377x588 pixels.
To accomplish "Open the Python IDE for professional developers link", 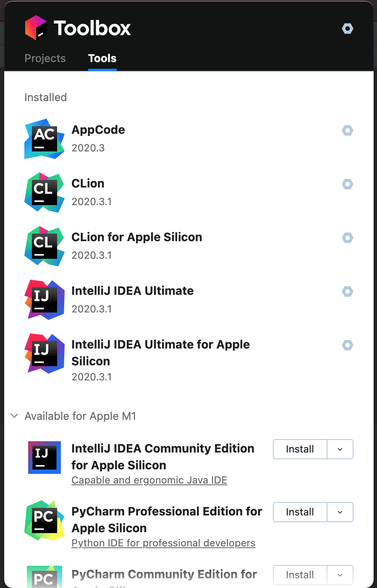I will pos(163,543).
